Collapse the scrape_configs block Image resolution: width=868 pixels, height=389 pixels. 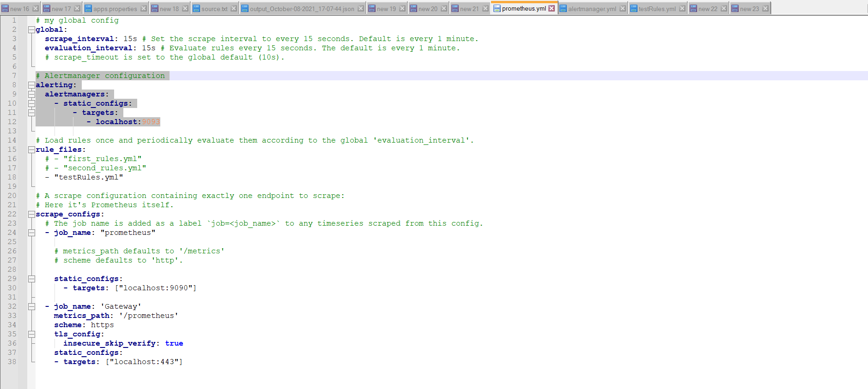[31, 214]
